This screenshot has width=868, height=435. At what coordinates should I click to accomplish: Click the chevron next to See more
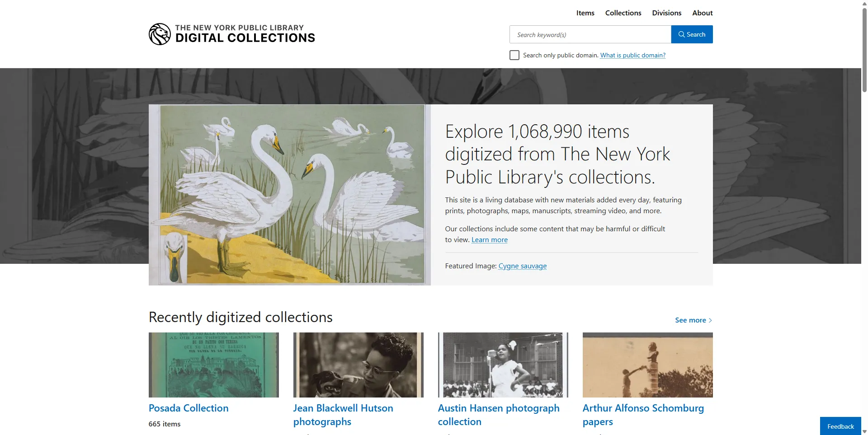709,320
